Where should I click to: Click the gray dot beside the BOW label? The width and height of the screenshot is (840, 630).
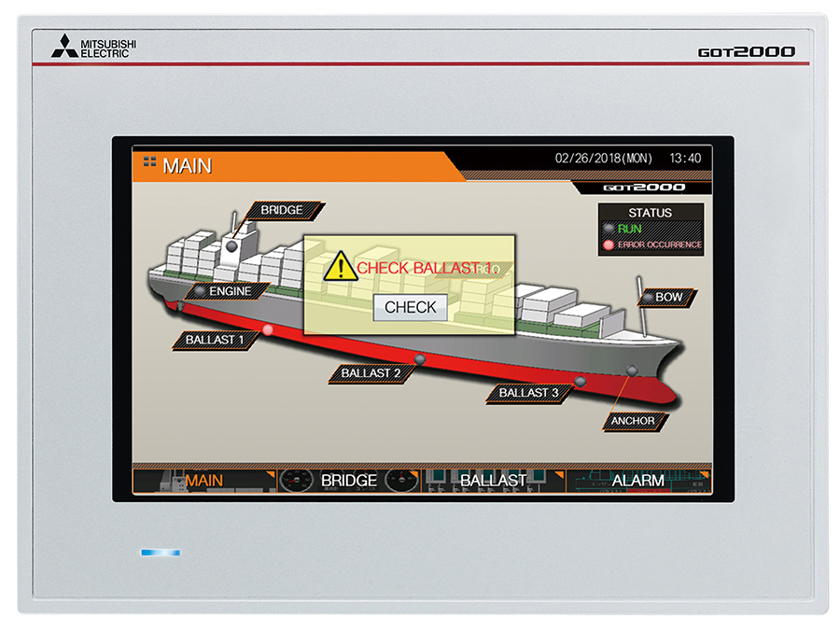(x=648, y=297)
